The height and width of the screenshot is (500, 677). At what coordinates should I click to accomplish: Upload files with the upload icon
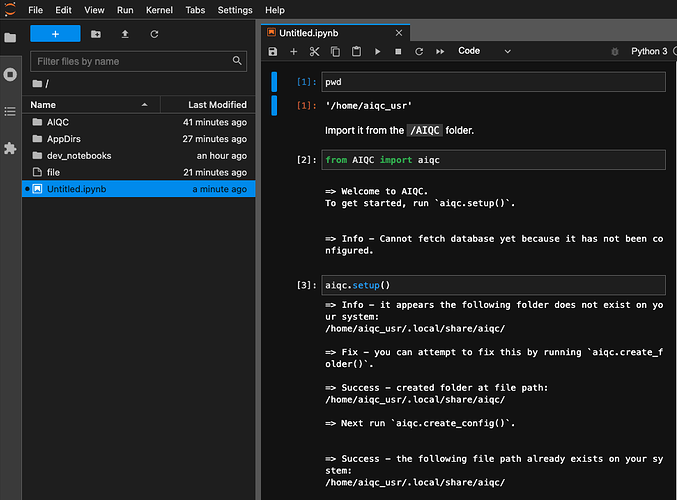coord(125,34)
